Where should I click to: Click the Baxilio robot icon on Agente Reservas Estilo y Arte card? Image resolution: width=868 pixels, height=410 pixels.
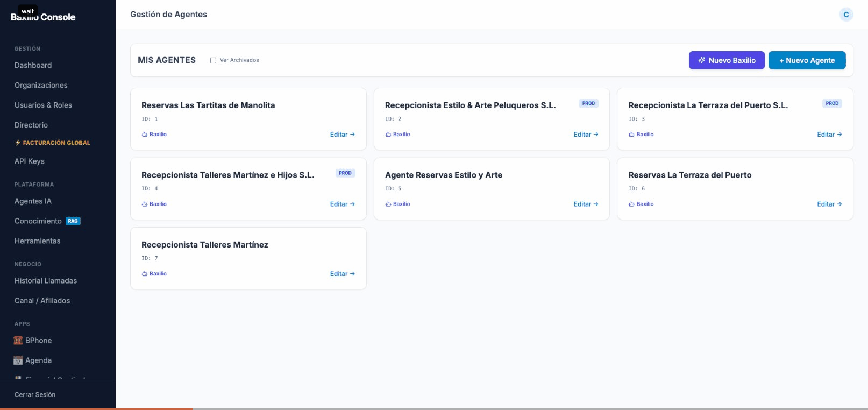click(388, 204)
